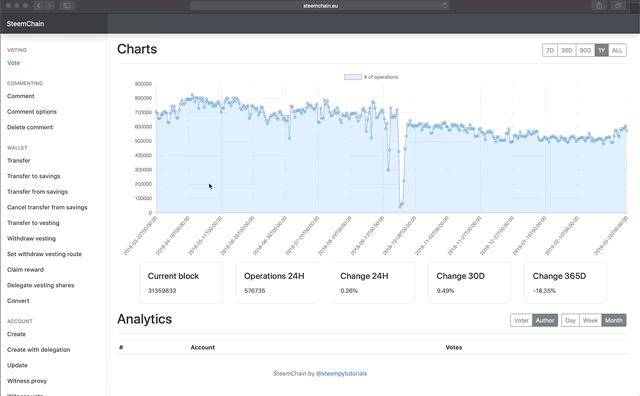Image resolution: width=640 pixels, height=396 pixels.
Task: Open the Vote sidebar link
Action: [13, 63]
